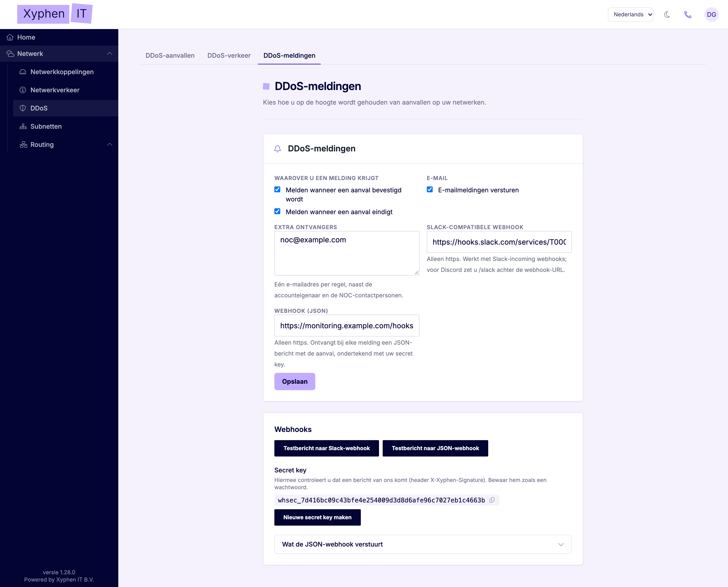Open Subnetten in the sidebar

(x=66, y=126)
